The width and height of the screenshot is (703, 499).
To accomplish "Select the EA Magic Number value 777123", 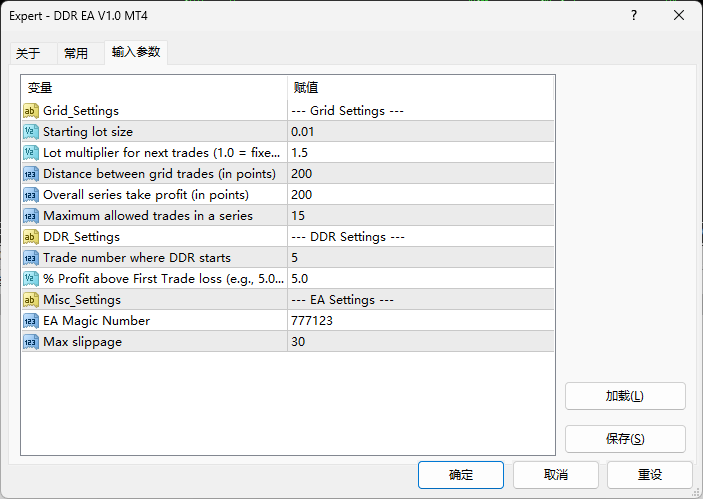I will coord(420,321).
